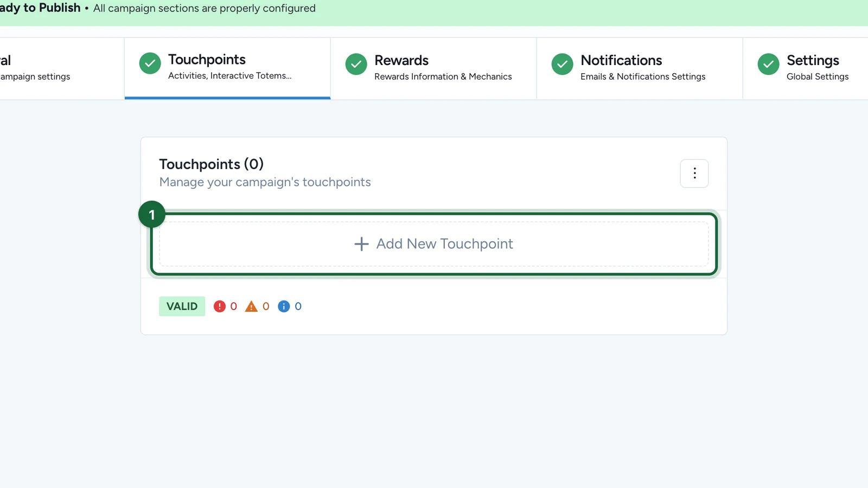Click the green checkmark on Rewards tab
868x488 pixels.
(356, 64)
